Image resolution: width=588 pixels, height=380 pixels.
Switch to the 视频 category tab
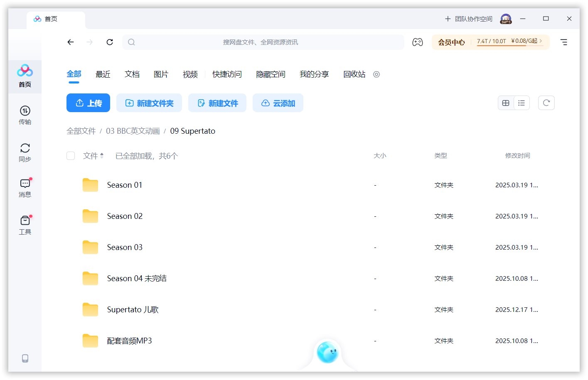[189, 74]
